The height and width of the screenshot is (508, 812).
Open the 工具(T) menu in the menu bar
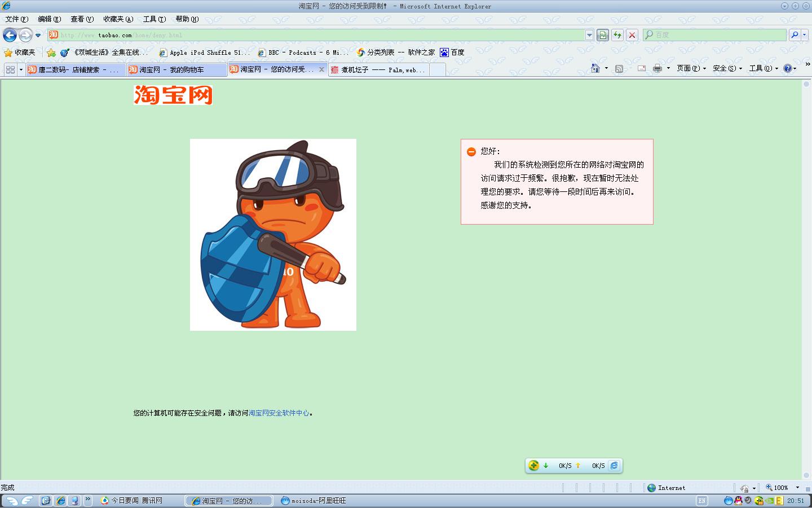[x=154, y=19]
